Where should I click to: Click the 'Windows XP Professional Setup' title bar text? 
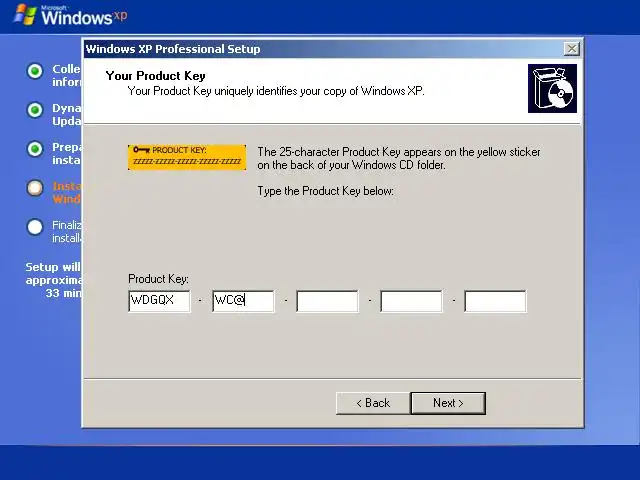[x=173, y=49]
